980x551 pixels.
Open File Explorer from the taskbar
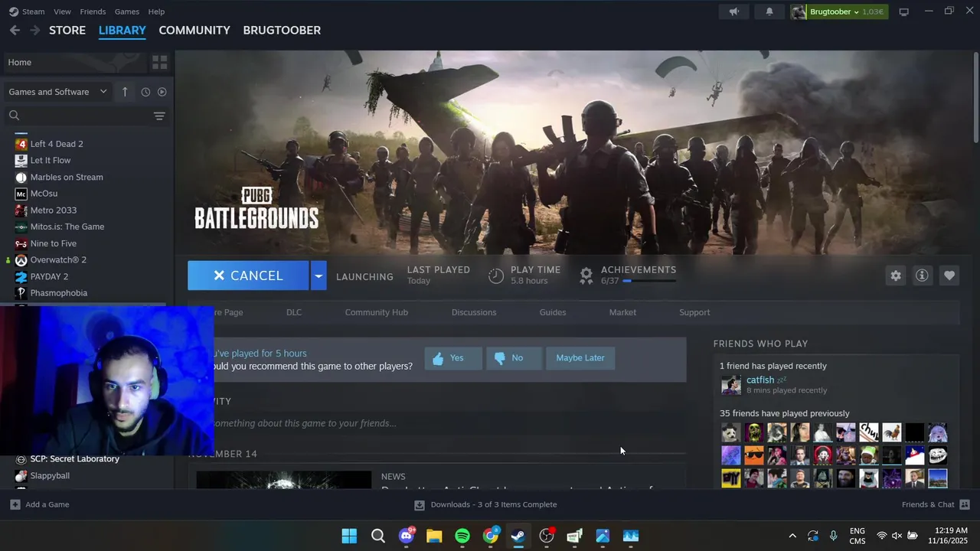434,536
